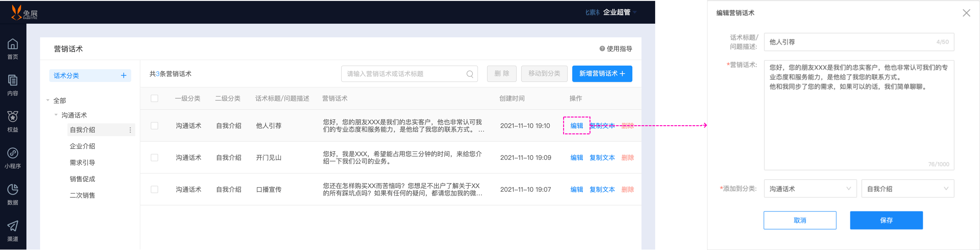Click 取消 in the edit dialog
Image resolution: width=980 pixels, height=250 pixels.
pos(800,220)
